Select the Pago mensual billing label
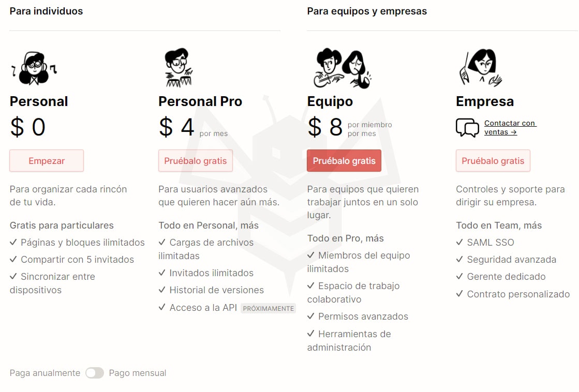This screenshot has width=579, height=392. click(138, 373)
